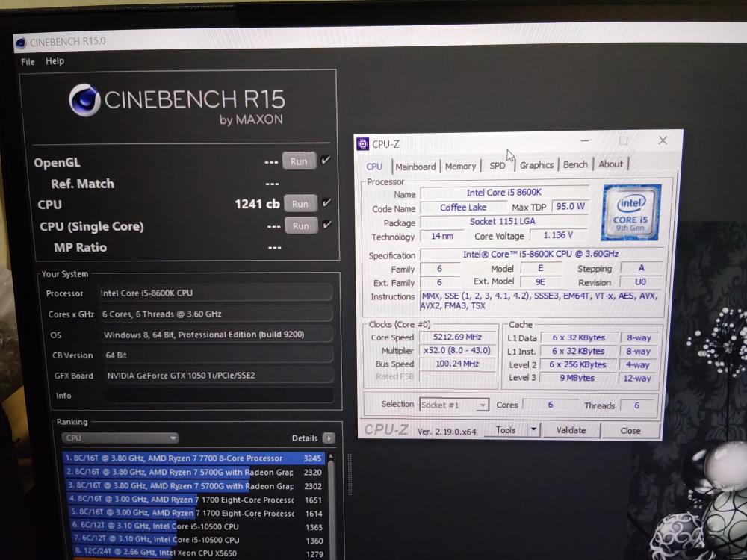Screen dimensions: 747x560
Task: Run the OpenGL benchmark
Action: pyautogui.click(x=299, y=161)
